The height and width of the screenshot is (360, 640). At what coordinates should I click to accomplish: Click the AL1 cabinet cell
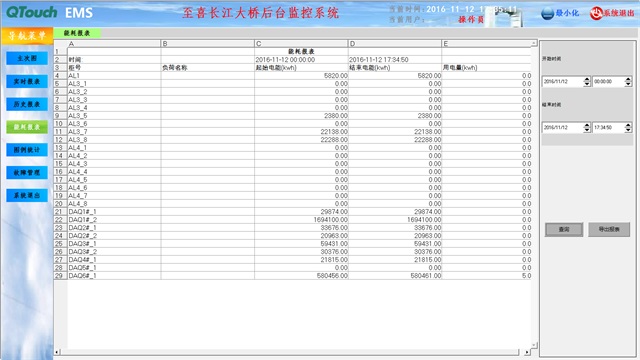(x=114, y=76)
